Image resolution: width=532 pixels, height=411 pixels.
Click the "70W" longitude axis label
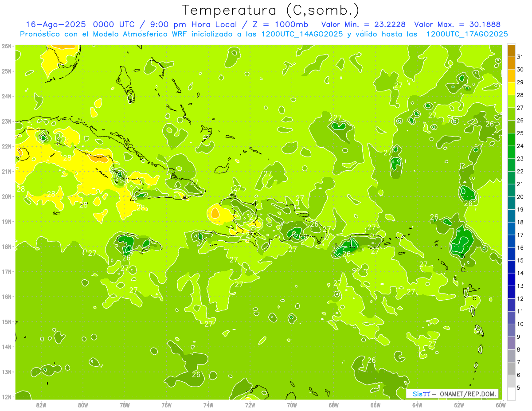tap(292, 405)
